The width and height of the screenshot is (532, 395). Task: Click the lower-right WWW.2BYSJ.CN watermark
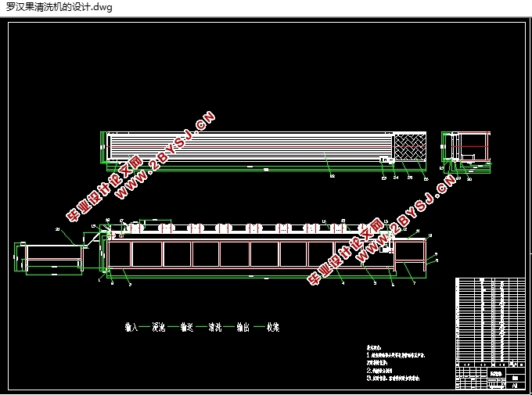405,218
